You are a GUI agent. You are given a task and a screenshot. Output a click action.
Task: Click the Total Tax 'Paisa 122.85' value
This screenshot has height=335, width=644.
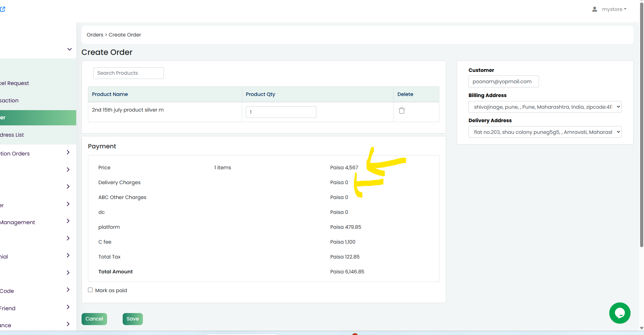point(345,257)
